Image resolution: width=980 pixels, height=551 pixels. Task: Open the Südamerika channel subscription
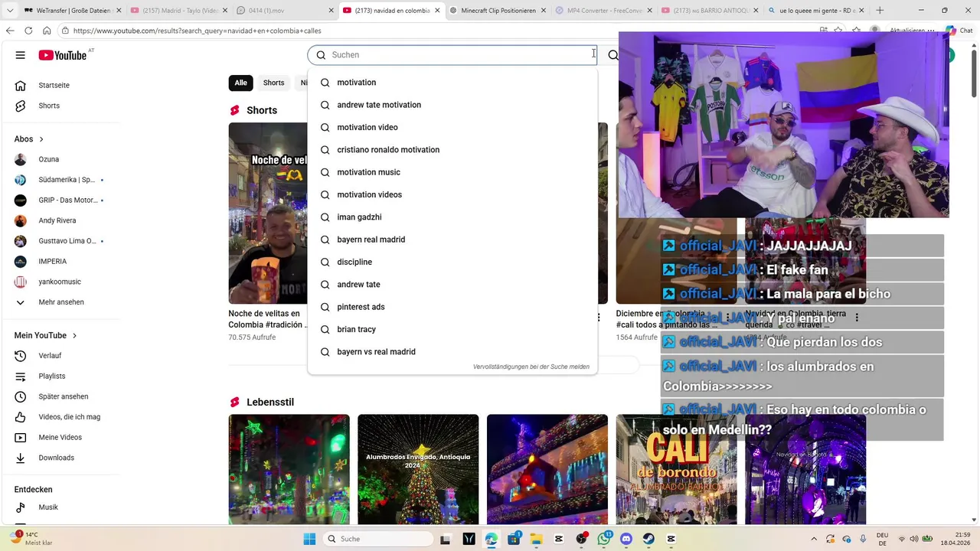[x=67, y=180]
